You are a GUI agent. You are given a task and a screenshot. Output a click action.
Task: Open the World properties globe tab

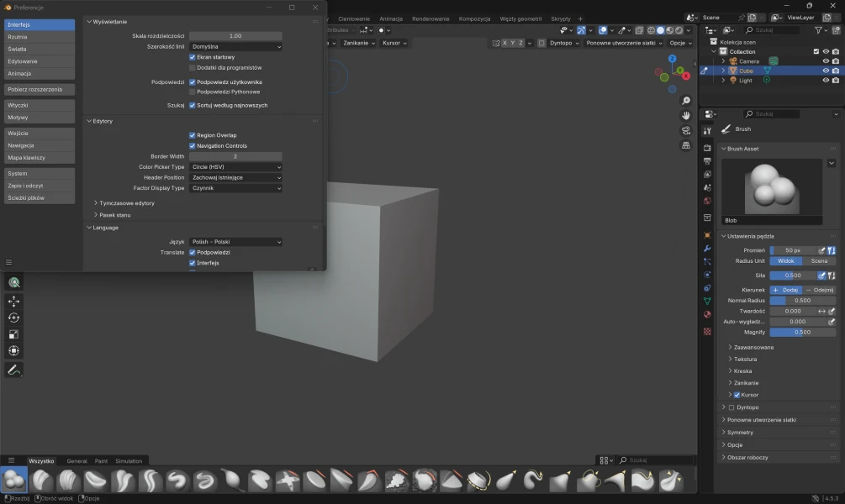point(707,201)
